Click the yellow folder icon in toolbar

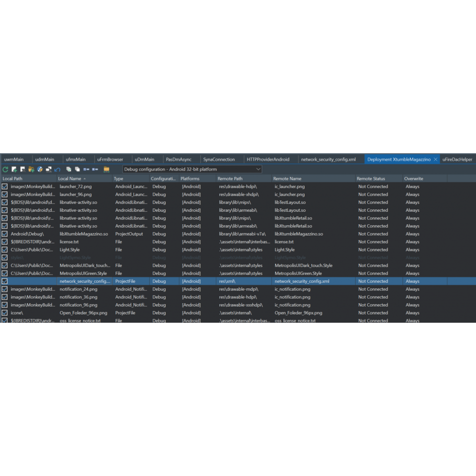pos(107,169)
